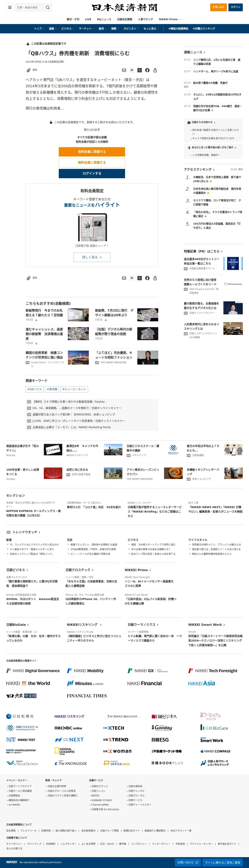The width and height of the screenshot is (249, 868).
Task: Click the ログイン header button
Action: point(236,7)
